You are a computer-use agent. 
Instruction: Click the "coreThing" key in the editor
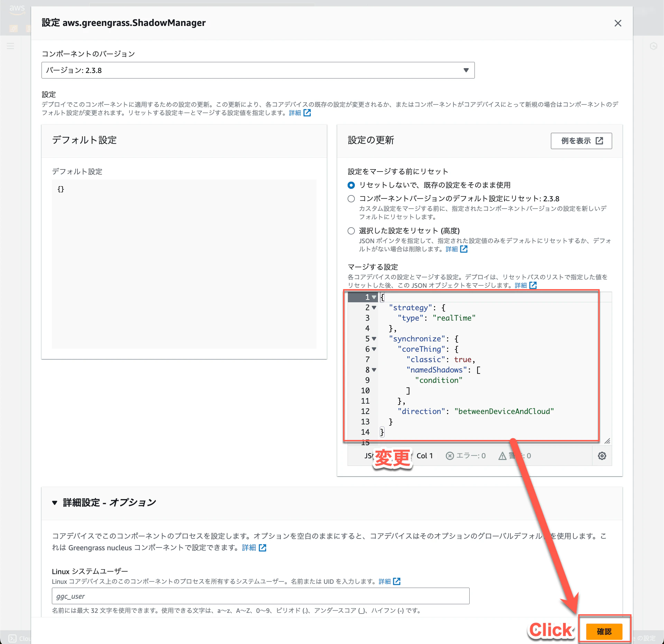pos(421,349)
